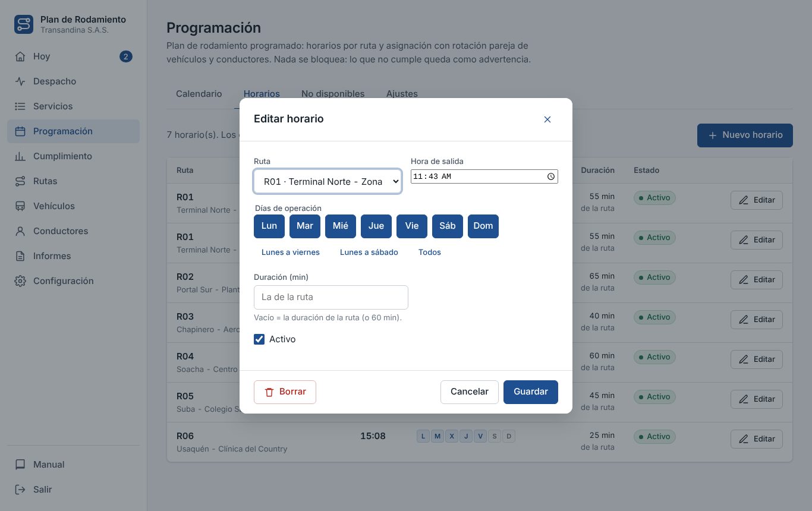Click the clock icon in Hora de salida

[x=551, y=176]
